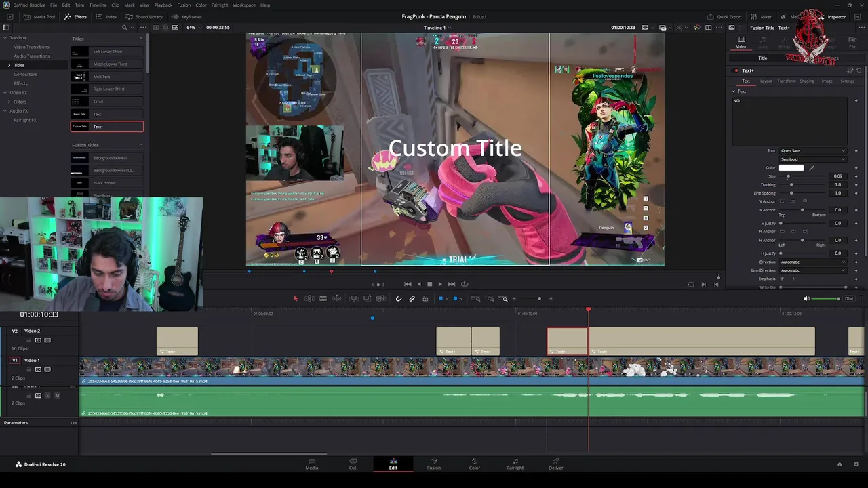Viewport: 868px width, 488px height.
Task: Open the Keyframes panel
Action: [x=187, y=17]
